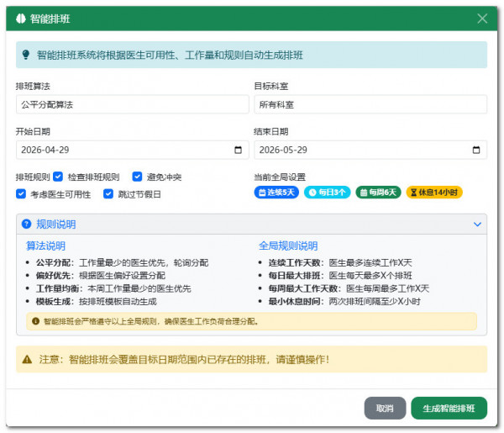This screenshot has width=504, height=433.
Task: Click the calendar icon in 结束日期 field
Action: (476, 150)
